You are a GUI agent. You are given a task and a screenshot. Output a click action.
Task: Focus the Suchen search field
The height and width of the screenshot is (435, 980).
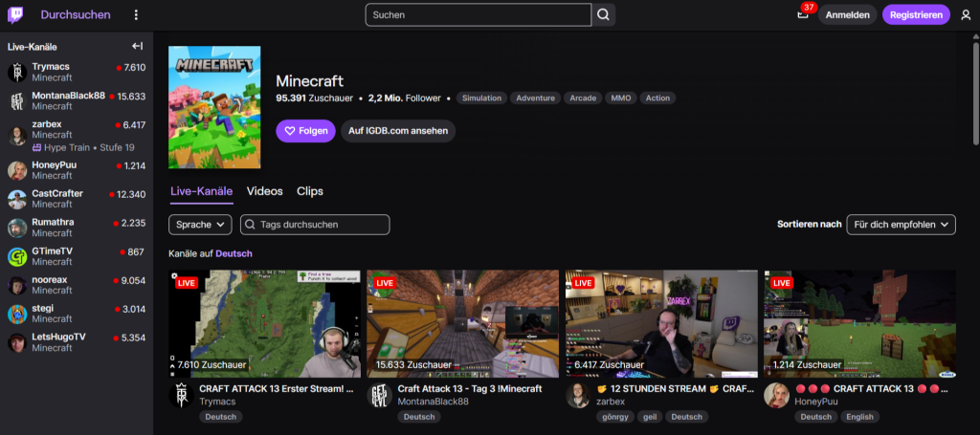coord(479,15)
